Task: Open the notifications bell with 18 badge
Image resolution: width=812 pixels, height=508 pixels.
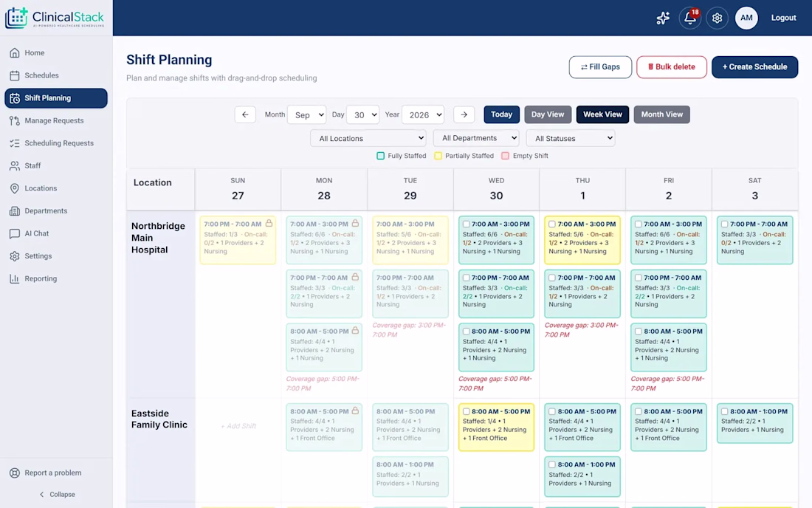Action: (689, 18)
